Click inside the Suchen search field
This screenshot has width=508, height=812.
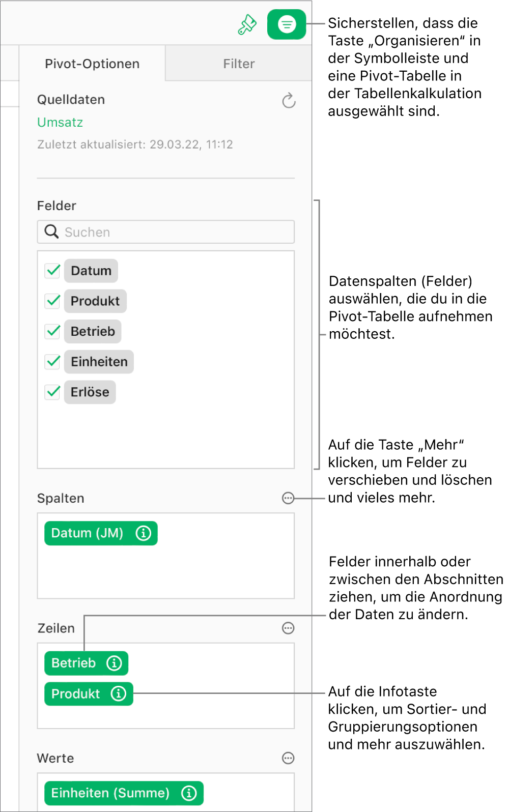click(153, 231)
